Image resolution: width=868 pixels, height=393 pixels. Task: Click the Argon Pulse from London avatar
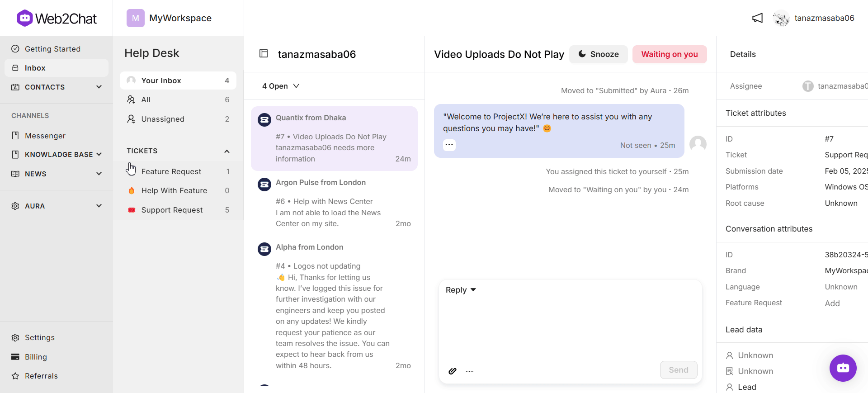point(264,185)
